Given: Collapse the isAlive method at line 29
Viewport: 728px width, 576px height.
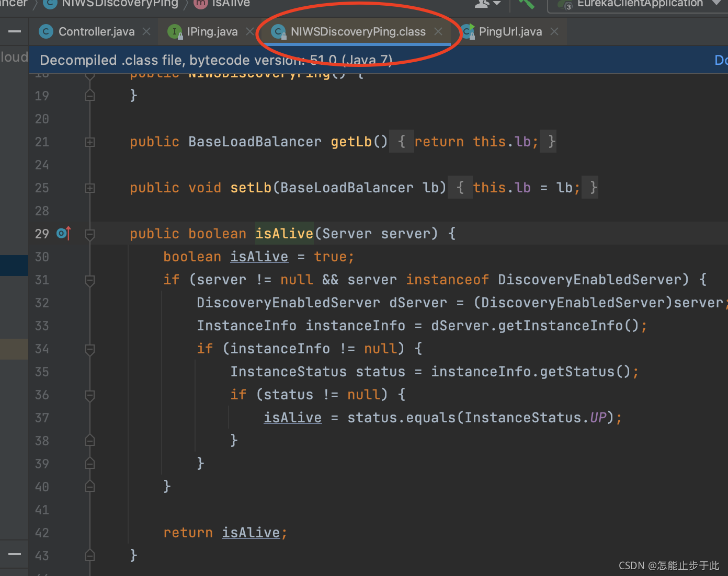Looking at the screenshot, I should 90,234.
